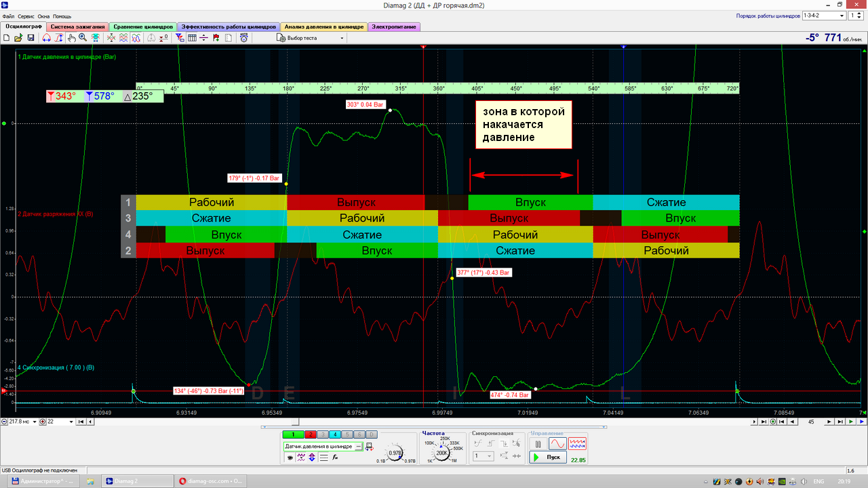The width and height of the screenshot is (868, 488).
Task: Click the horizontal measurement arc icon
Action: (47, 38)
